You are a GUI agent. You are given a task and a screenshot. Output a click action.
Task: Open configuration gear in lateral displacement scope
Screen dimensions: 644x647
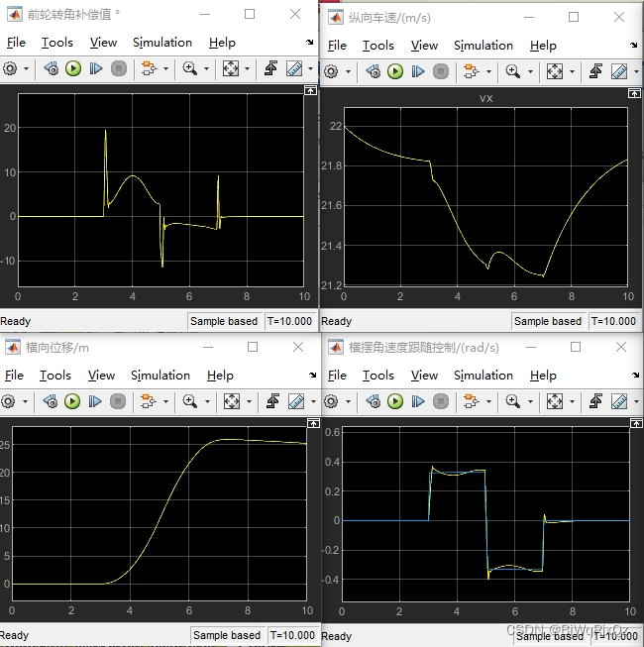click(8, 401)
